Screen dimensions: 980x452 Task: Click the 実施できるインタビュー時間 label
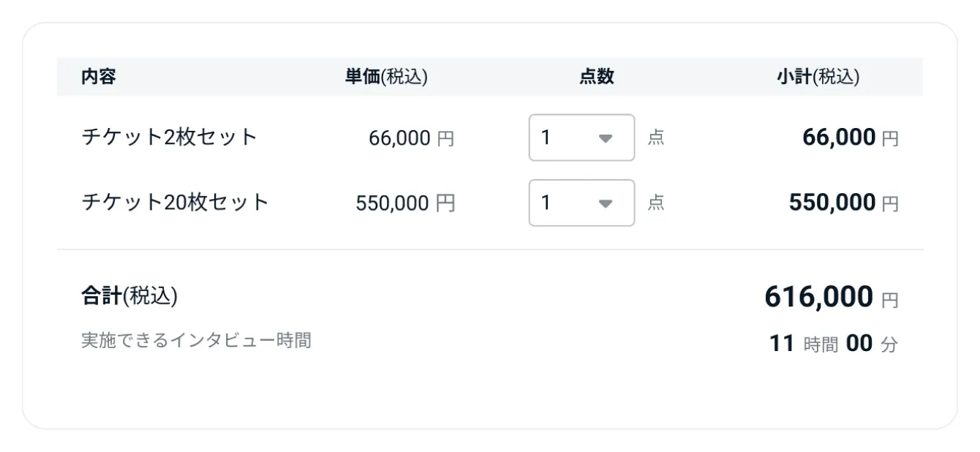click(196, 340)
